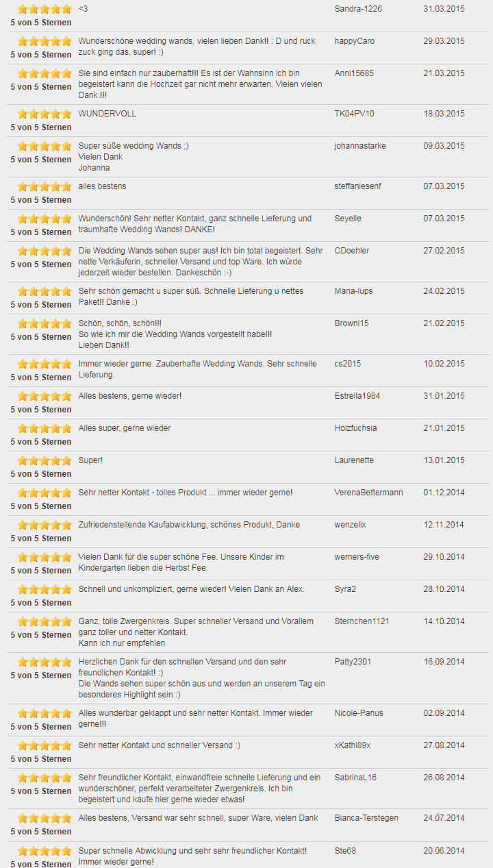
Task: Click the review text 'Alles super, gerne wieder'
Action: click(x=125, y=428)
